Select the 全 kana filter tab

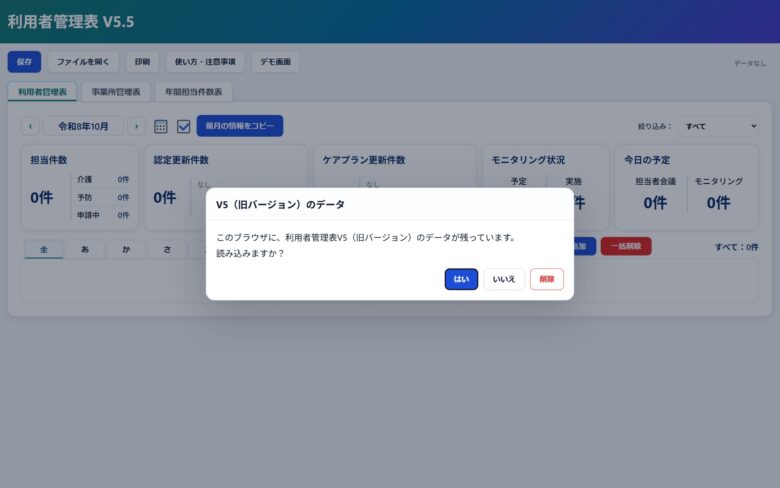(44, 249)
